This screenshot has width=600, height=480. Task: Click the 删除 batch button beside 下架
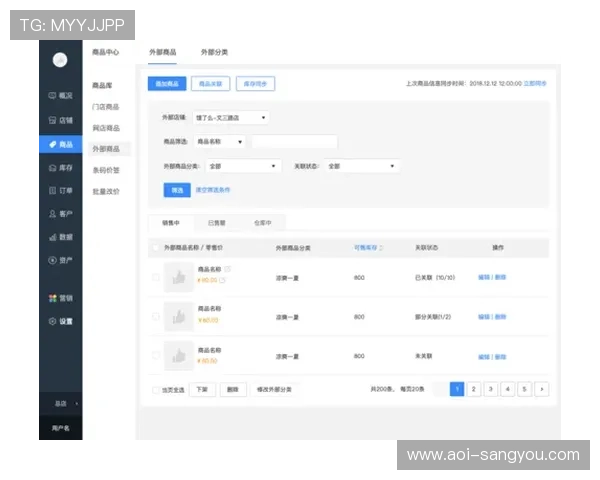[233, 390]
